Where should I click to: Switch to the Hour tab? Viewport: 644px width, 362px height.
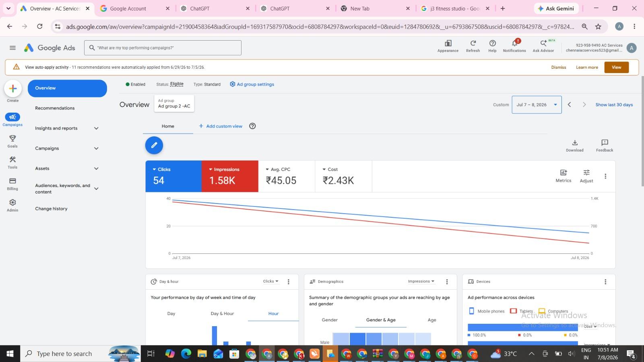click(273, 313)
